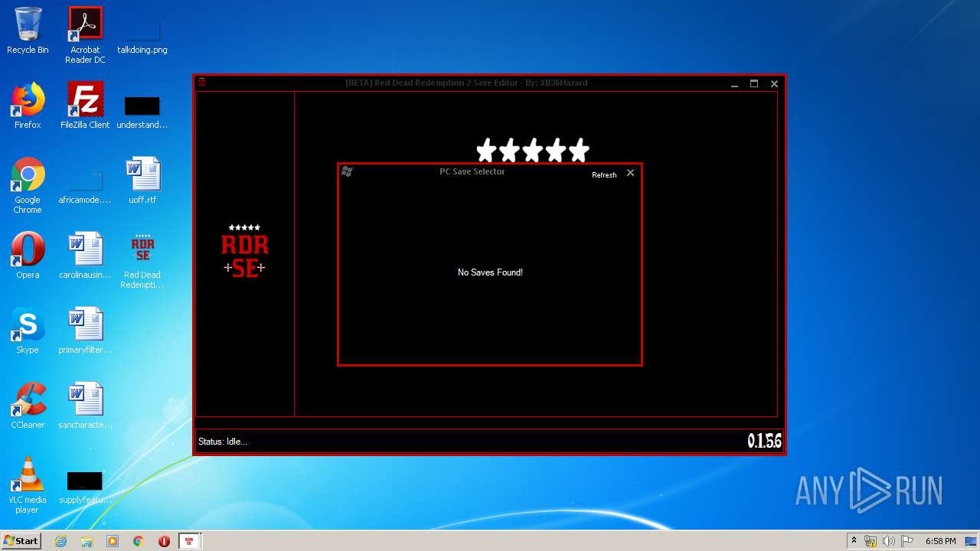This screenshot has width=980, height=551.
Task: Select the Skype desktop shortcut
Action: pyautogui.click(x=28, y=331)
